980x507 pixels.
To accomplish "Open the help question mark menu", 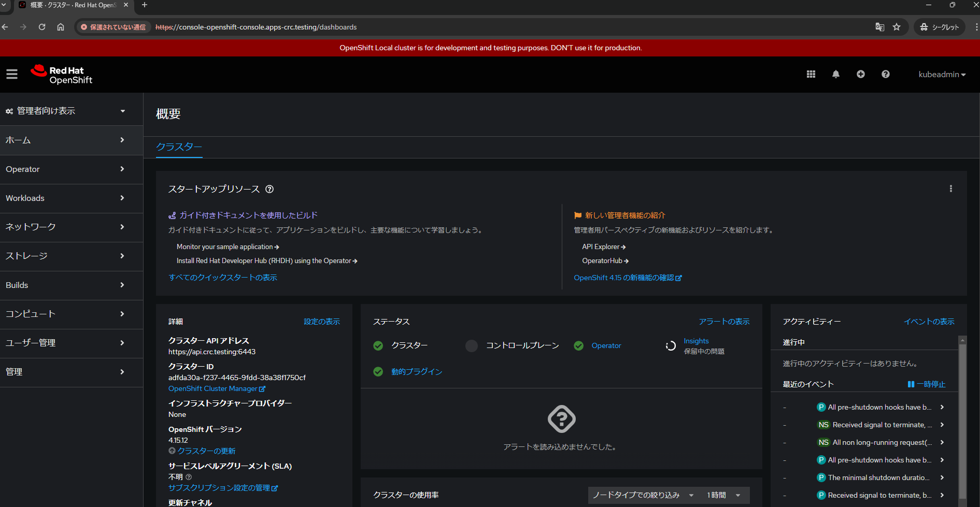I will [886, 75].
